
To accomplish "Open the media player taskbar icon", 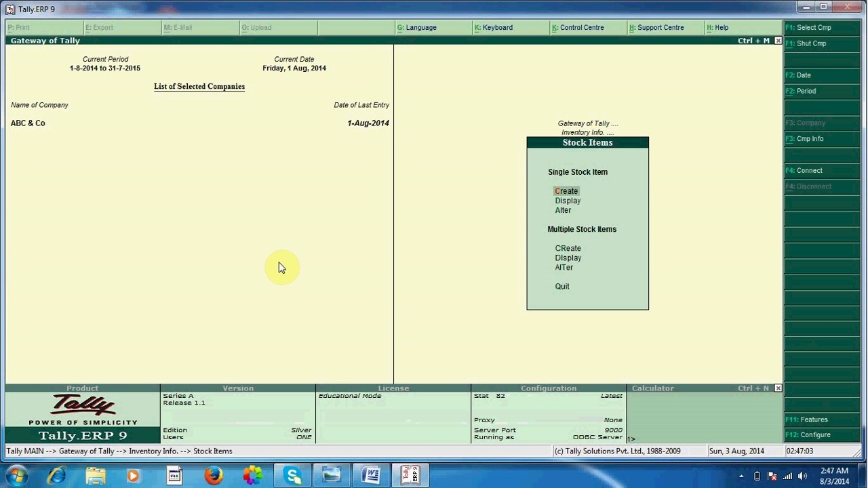I will tap(134, 476).
